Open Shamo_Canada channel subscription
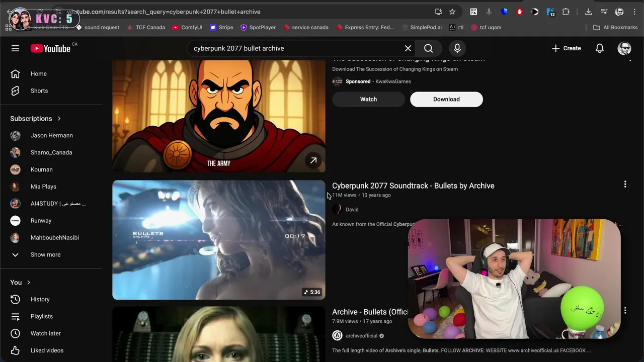 coord(51,153)
